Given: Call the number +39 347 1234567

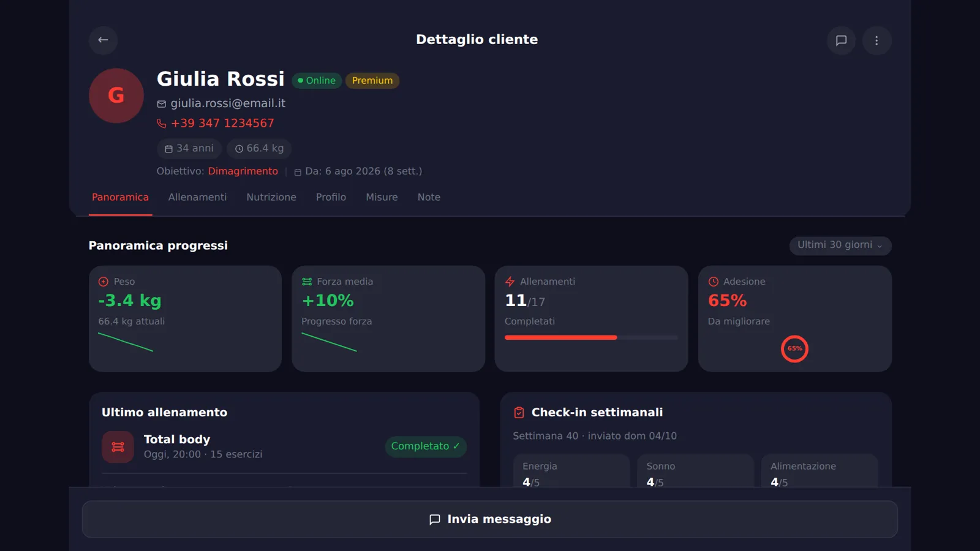Looking at the screenshot, I should [x=222, y=124].
